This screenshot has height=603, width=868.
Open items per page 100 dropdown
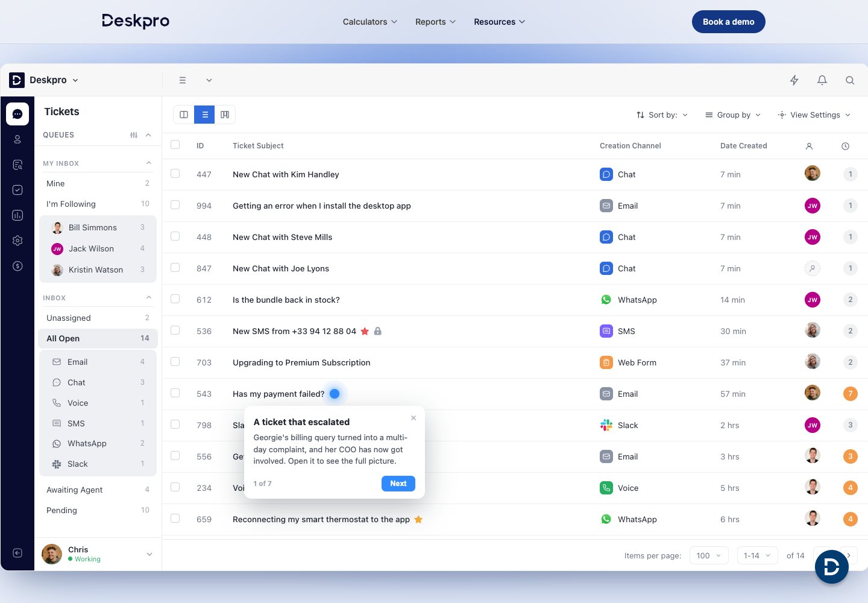[x=709, y=555]
